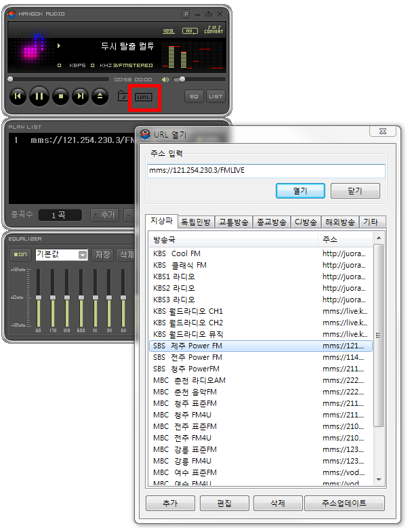Screen dimensions: 412x532
Task: Toggle the EQ panel button
Action: pyautogui.click(x=194, y=96)
